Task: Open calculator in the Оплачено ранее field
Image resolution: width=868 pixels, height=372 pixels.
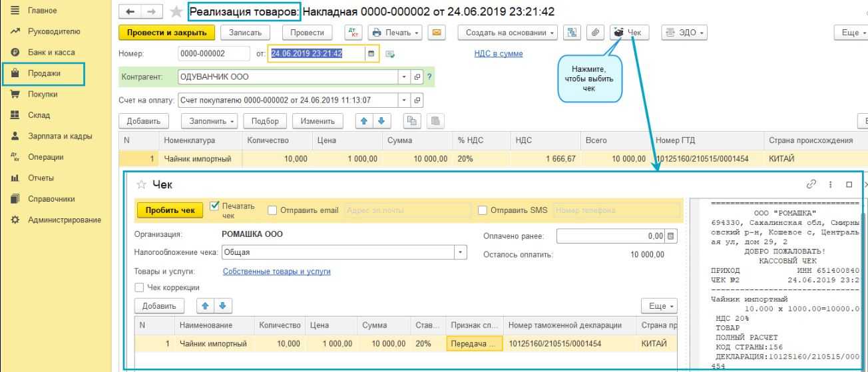Action: click(670, 235)
